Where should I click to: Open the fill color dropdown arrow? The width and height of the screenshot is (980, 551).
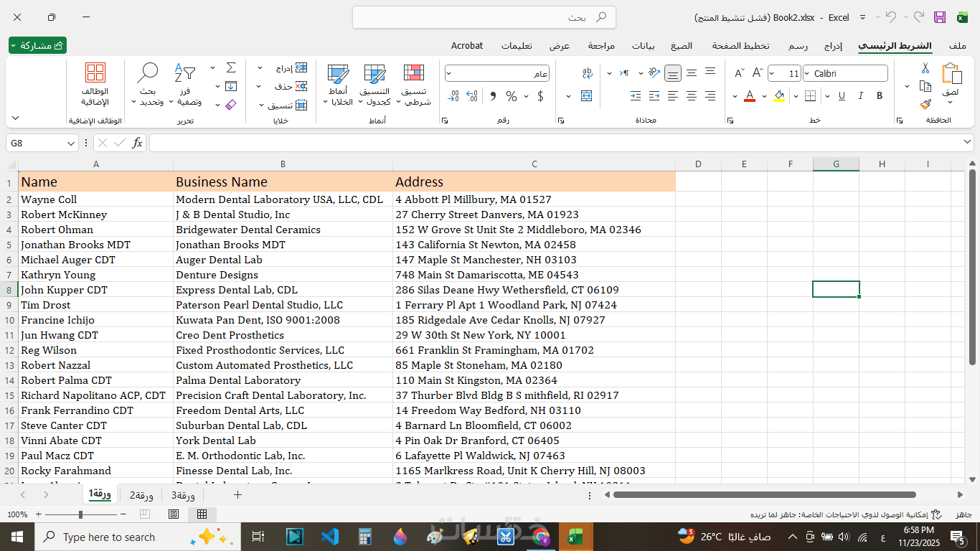[764, 96]
